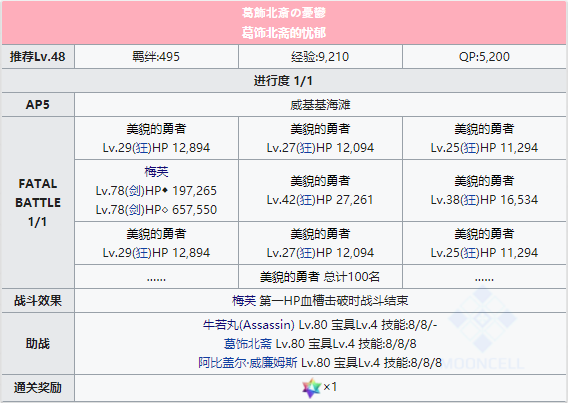Click the FATAL BATTLE 1/1 label
The width and height of the screenshot is (568, 403).
tap(38, 202)
